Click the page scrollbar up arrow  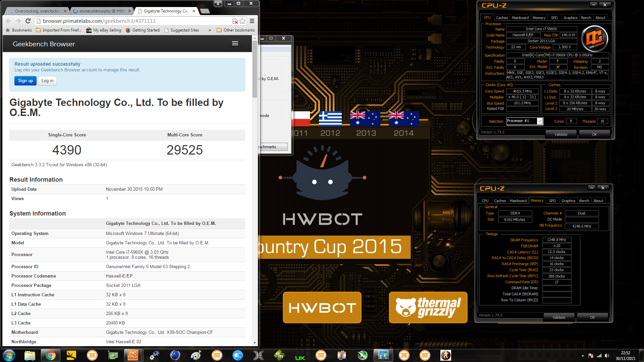tap(255, 38)
